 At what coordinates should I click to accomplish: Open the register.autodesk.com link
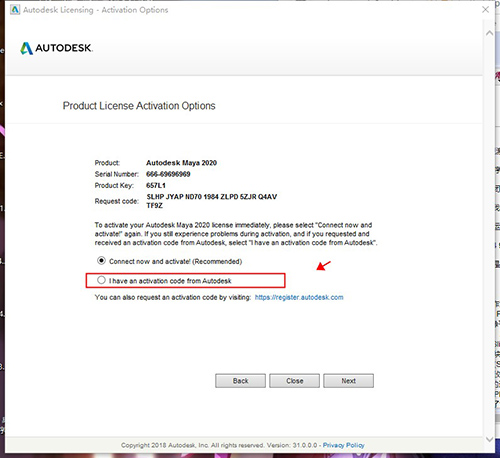[299, 297]
